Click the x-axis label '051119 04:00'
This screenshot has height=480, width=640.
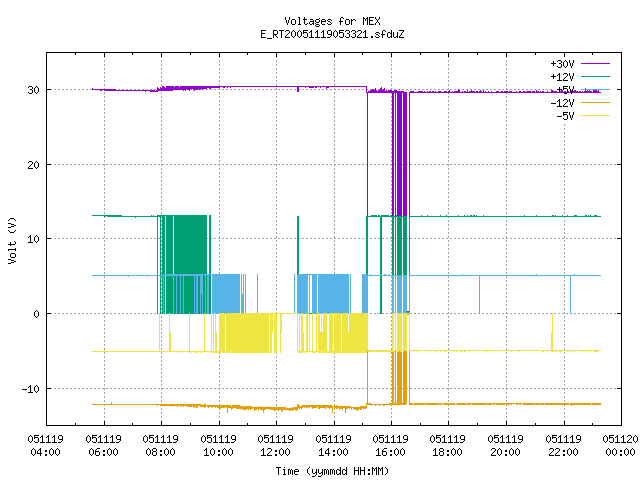tap(45, 445)
